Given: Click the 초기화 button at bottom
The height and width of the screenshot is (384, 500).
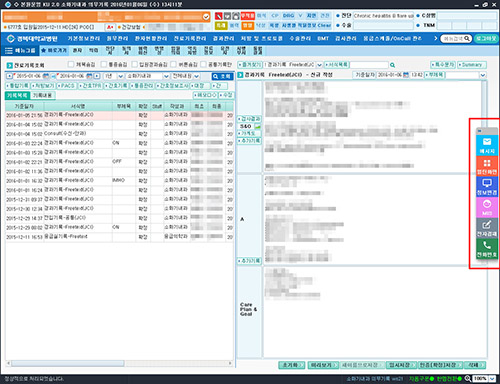Looking at the screenshot, I should coord(291,365).
